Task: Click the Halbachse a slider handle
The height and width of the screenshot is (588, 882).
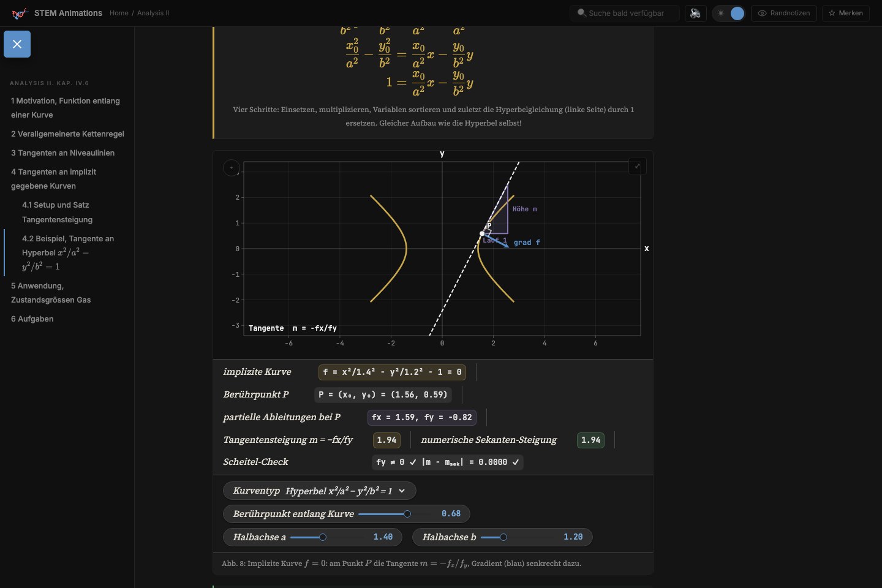Action: pyautogui.click(x=323, y=537)
